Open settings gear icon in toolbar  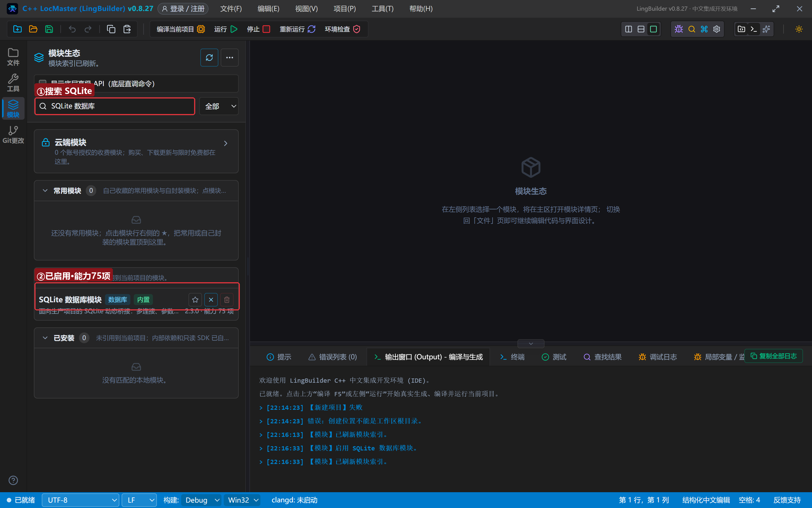[x=717, y=29]
